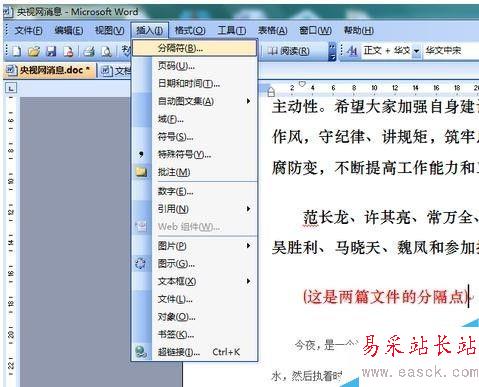Expand the 文本框(X) submenu
479x387 pixels.
[x=195, y=281]
